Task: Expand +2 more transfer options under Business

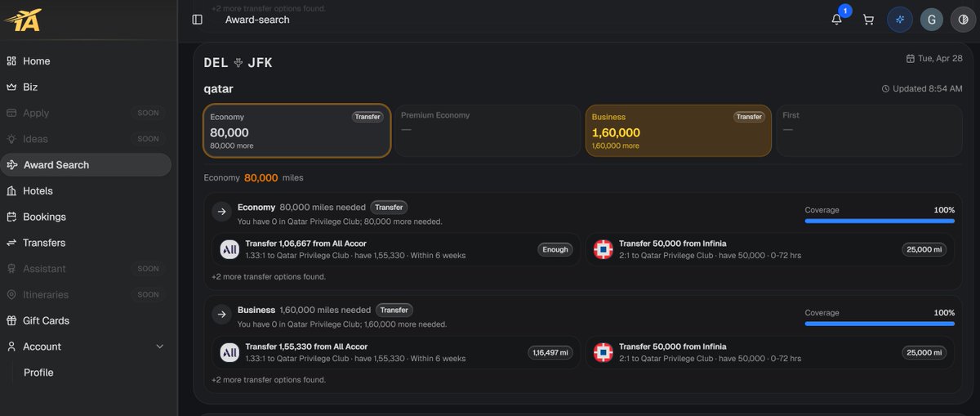Action: 269,380
